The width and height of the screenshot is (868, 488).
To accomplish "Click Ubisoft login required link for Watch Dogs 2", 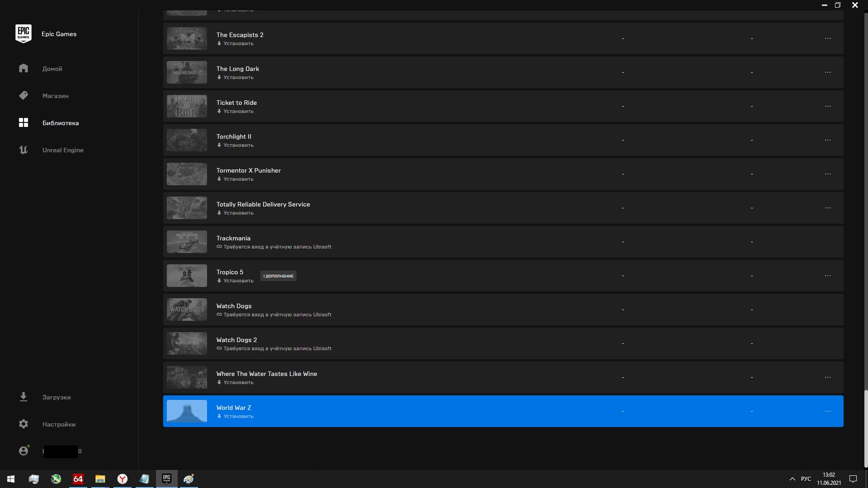I will 274,349.
